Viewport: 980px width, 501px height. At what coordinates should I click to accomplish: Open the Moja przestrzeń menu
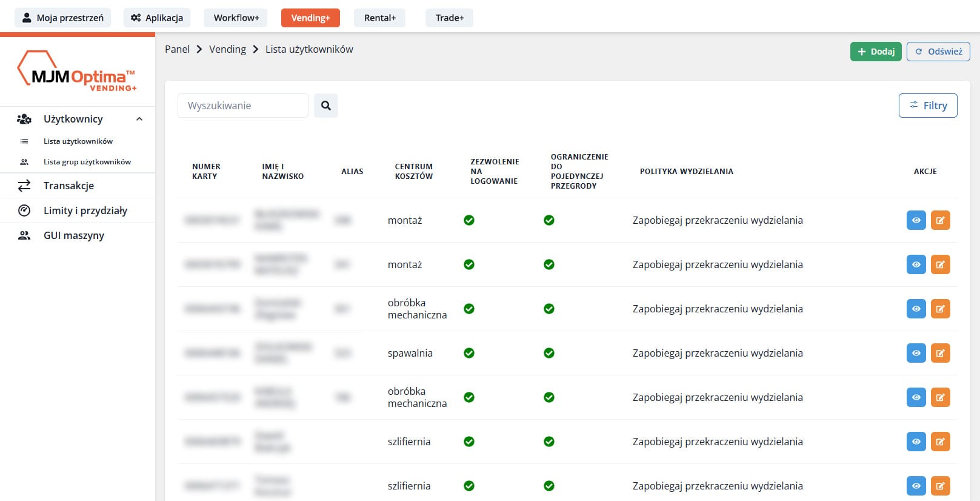(62, 18)
